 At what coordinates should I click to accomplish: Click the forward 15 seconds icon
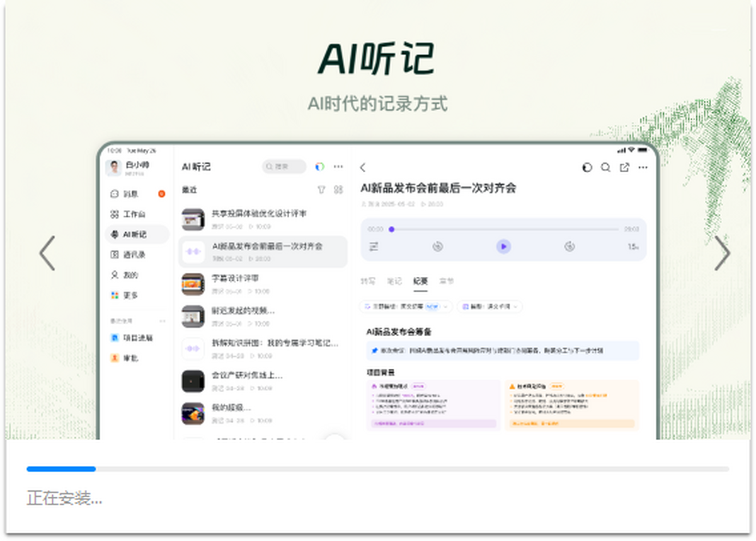pyautogui.click(x=570, y=247)
